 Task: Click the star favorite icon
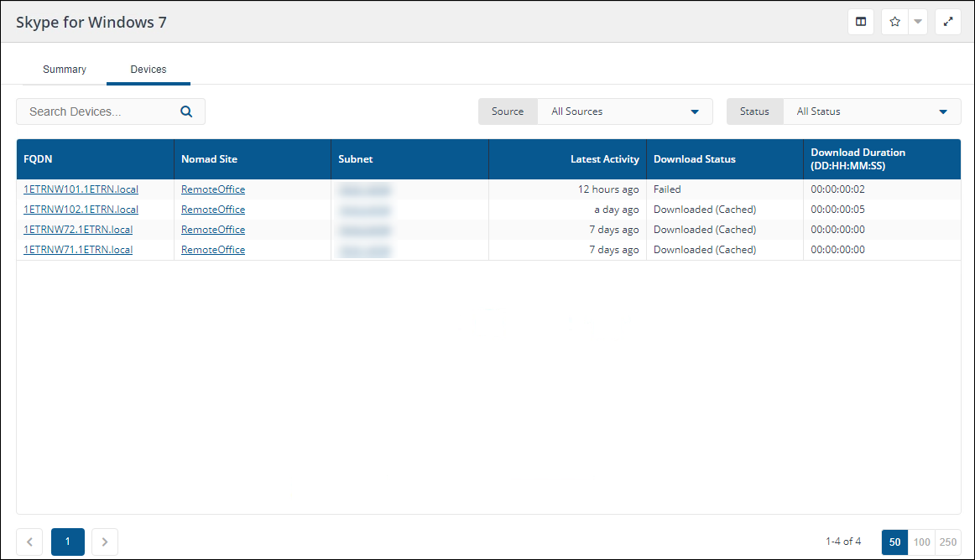pyautogui.click(x=894, y=23)
